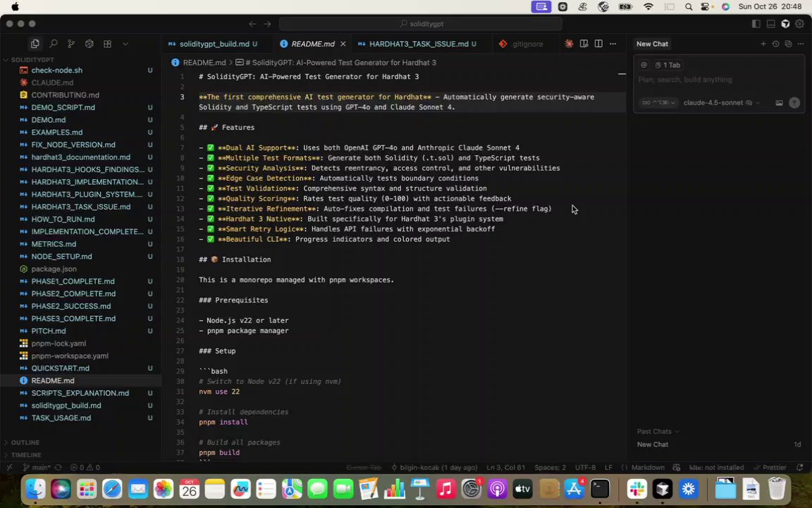Open notifications bell in status bar
This screenshot has height=508, width=812.
pyautogui.click(x=800, y=467)
